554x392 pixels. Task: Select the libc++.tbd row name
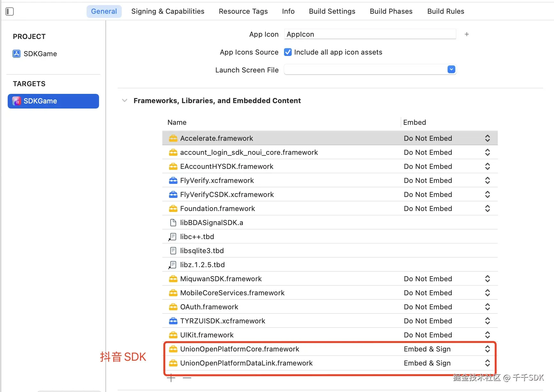pos(197,237)
